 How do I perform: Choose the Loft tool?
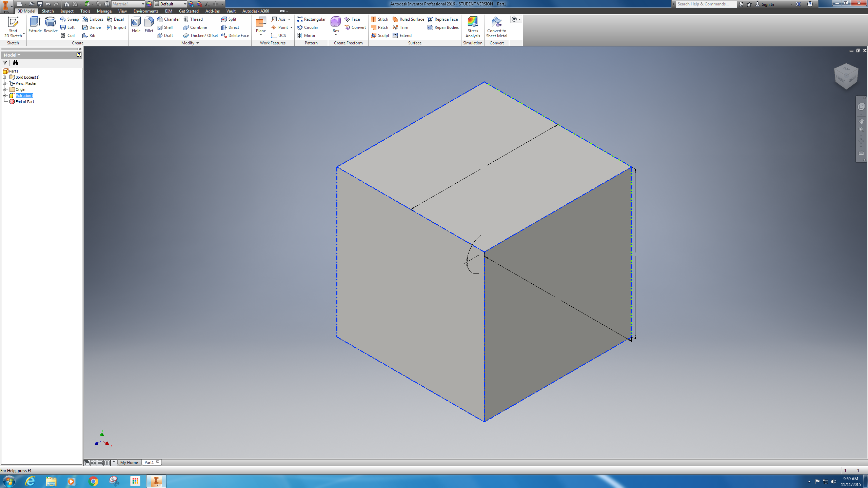(x=67, y=27)
